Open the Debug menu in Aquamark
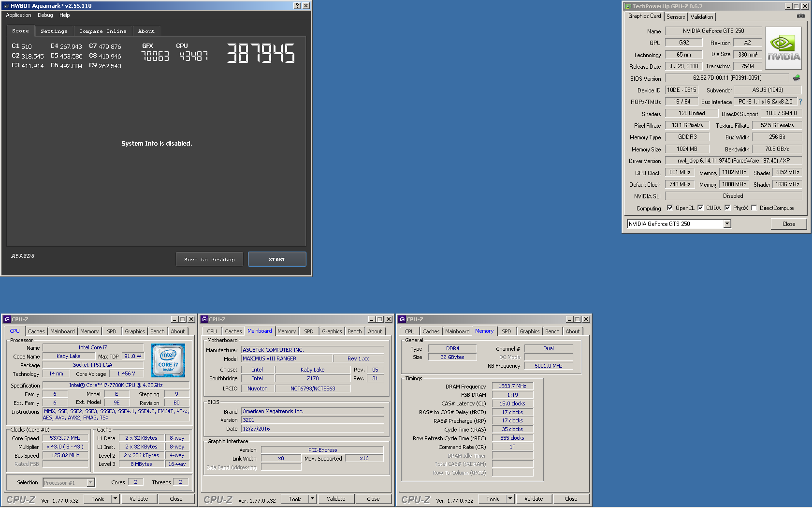This screenshot has height=508, width=812. [45, 15]
